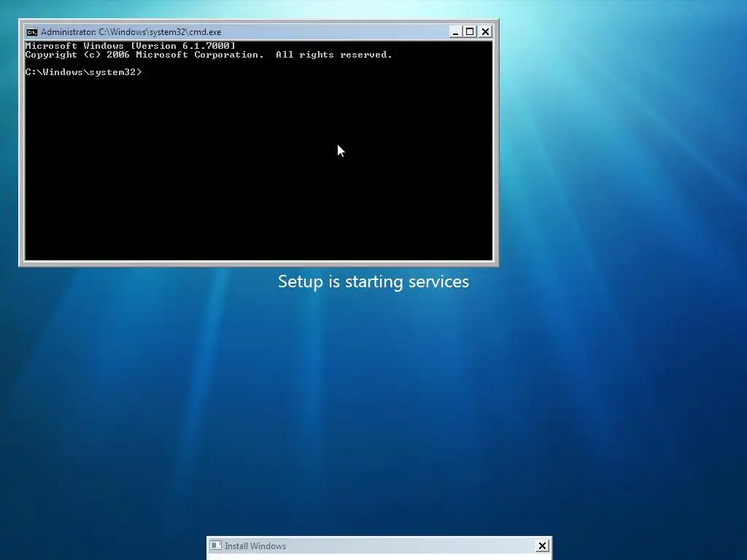Viewport: 747px width, 560px height.
Task: Close the Administrator cmd.exe window
Action: pyautogui.click(x=485, y=32)
